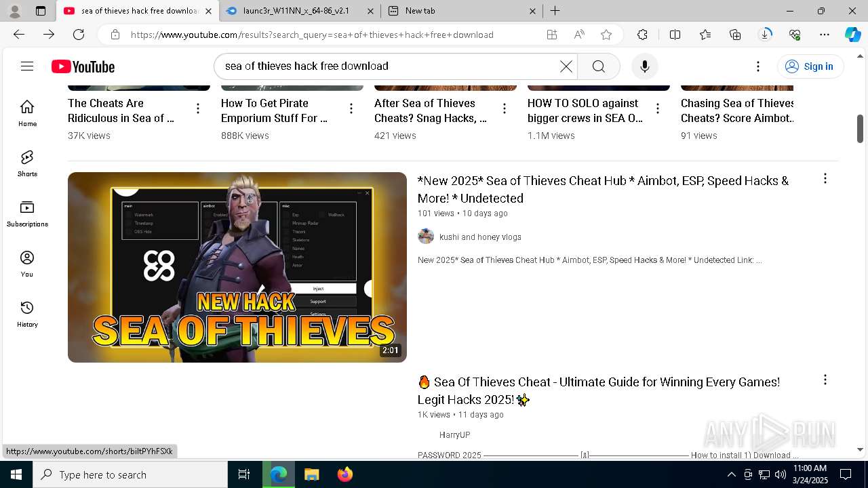This screenshot has width=868, height=488.
Task: Open the Windows Start menu
Action: click(x=16, y=474)
